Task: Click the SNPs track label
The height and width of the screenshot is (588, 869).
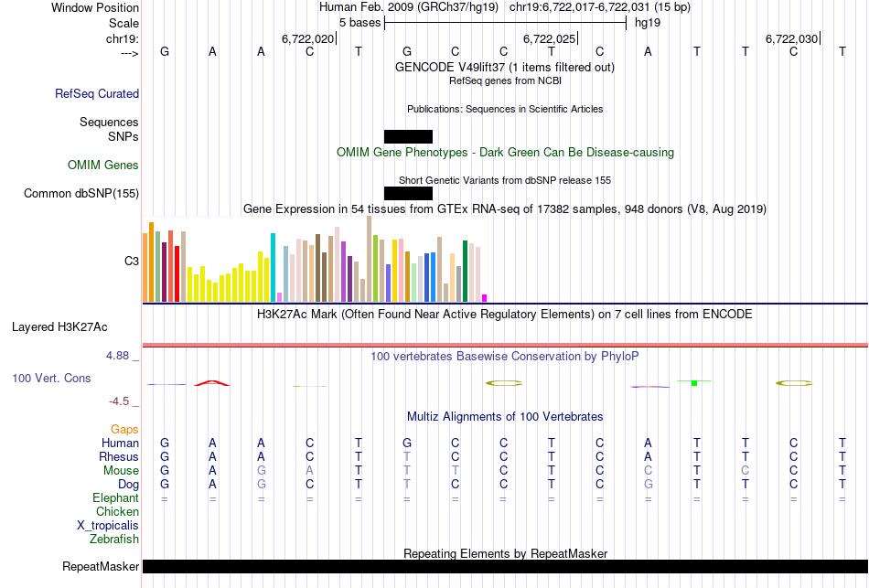Action: click(x=123, y=136)
